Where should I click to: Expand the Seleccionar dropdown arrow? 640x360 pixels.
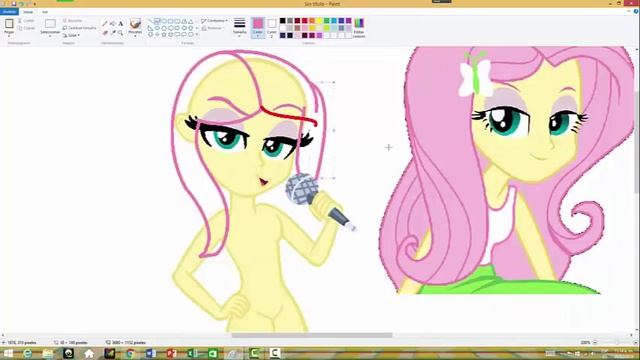(x=50, y=36)
